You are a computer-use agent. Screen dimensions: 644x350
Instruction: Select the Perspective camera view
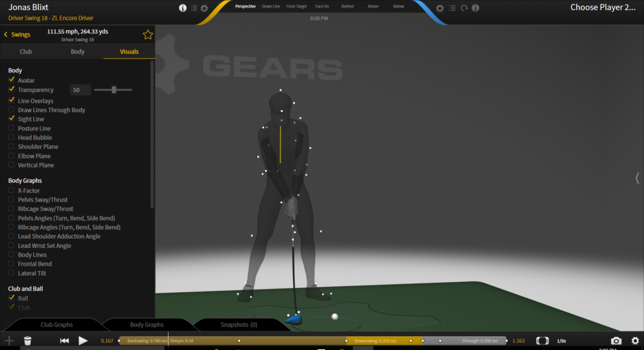245,6
